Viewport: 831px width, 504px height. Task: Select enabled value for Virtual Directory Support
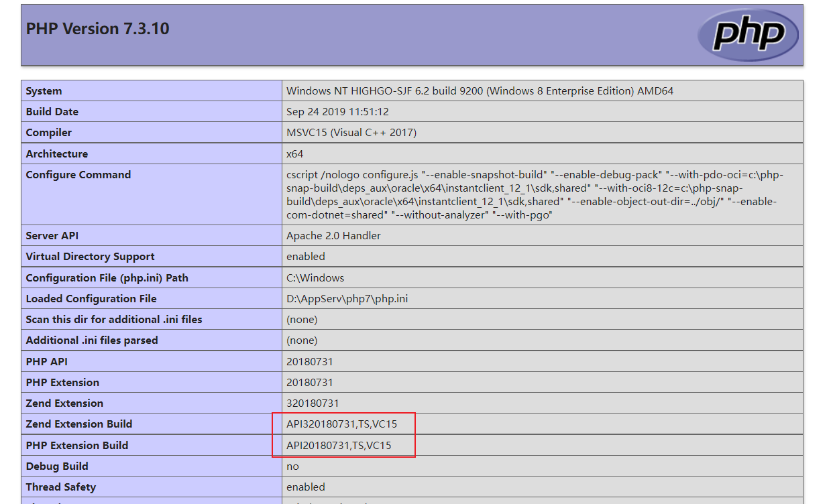(x=306, y=257)
